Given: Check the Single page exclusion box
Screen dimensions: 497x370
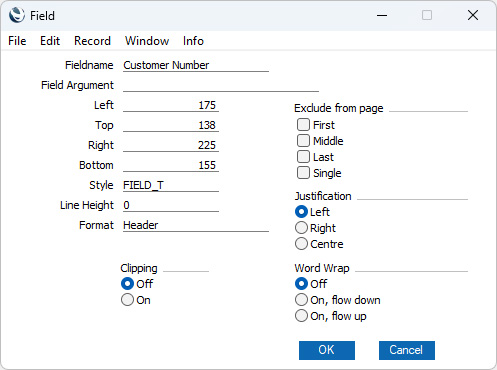Looking at the screenshot, I should (303, 173).
